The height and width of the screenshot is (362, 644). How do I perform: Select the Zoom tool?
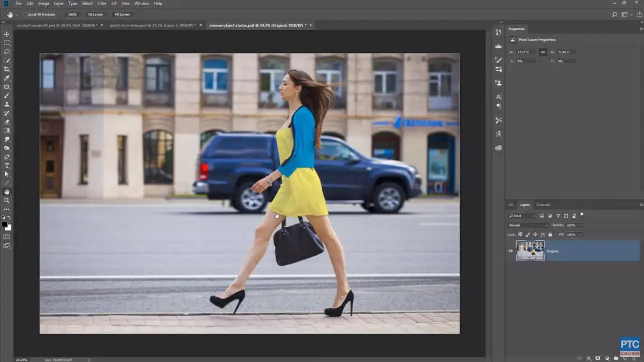tap(7, 200)
